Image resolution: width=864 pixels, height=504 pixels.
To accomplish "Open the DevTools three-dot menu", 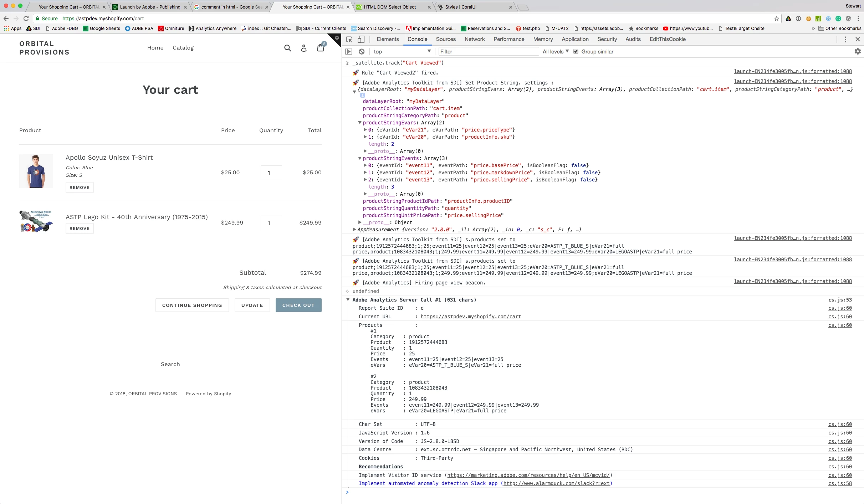I will click(x=845, y=40).
